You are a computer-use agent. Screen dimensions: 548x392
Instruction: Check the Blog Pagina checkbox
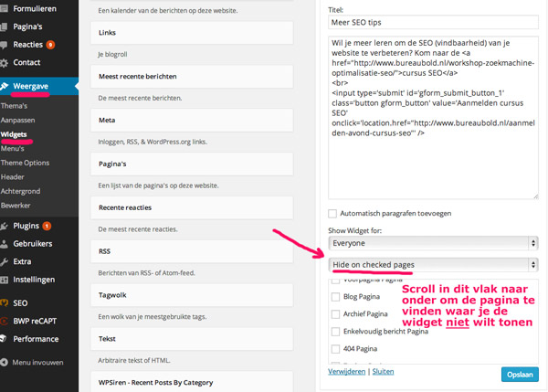(x=335, y=297)
